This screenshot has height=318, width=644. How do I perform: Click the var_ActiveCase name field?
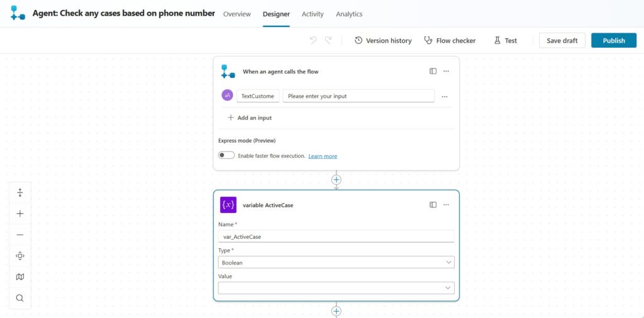336,237
